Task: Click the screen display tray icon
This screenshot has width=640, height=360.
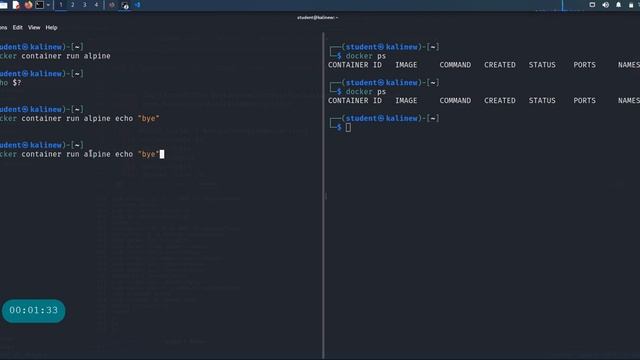Action: (592, 5)
